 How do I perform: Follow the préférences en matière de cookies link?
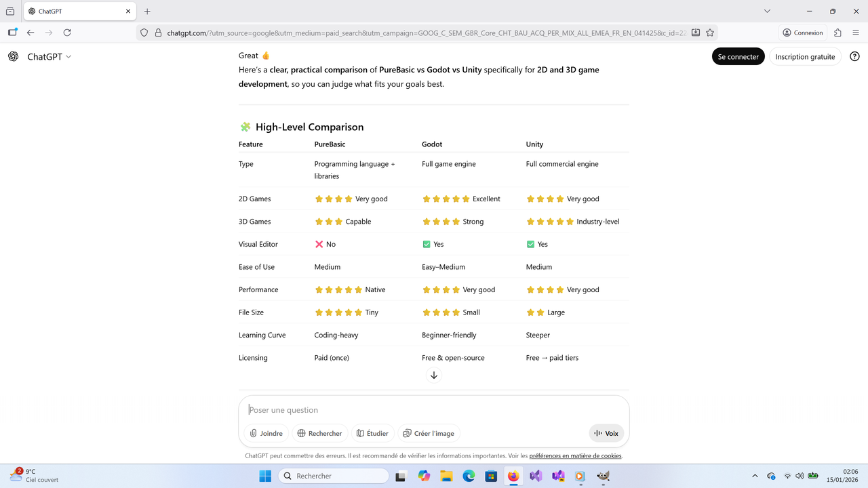[575, 456]
